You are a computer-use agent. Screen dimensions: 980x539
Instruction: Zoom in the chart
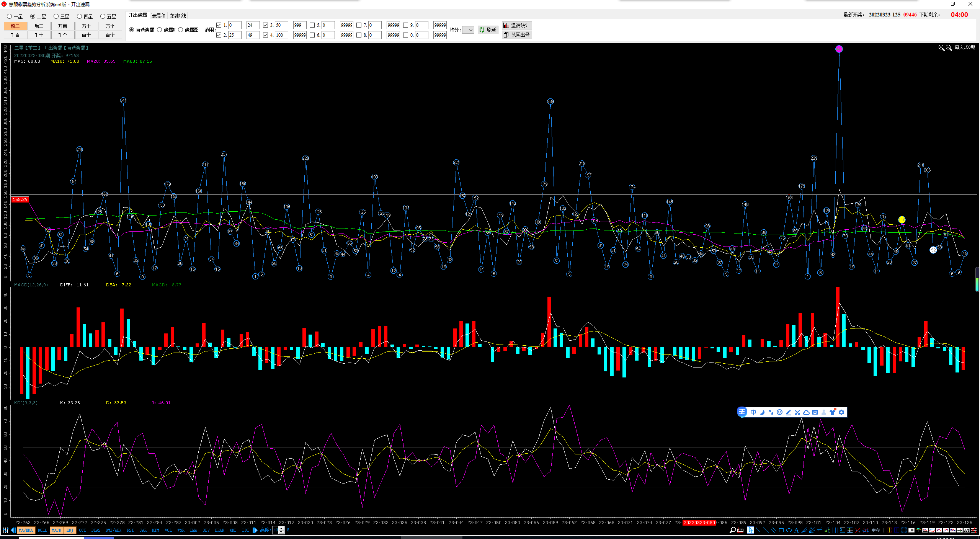click(x=941, y=47)
